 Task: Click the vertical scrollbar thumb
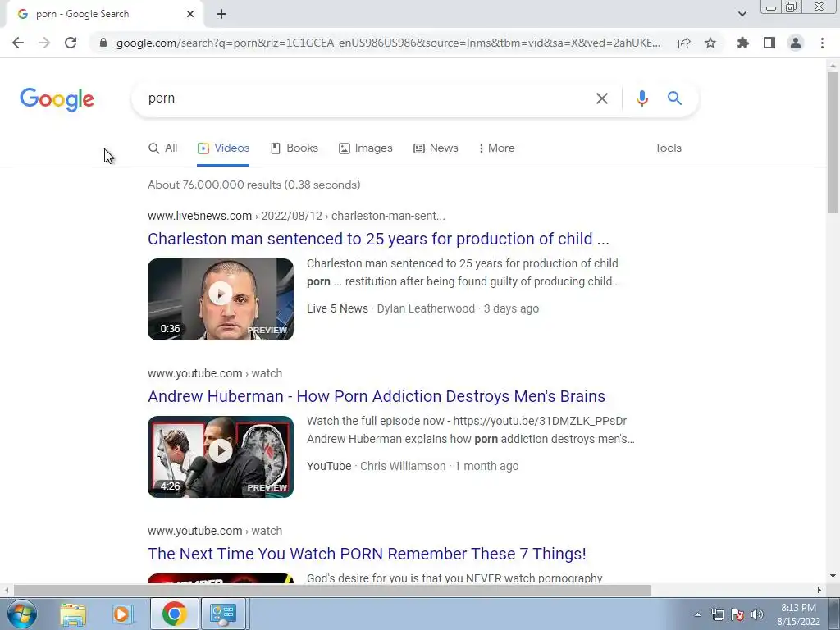[833, 142]
